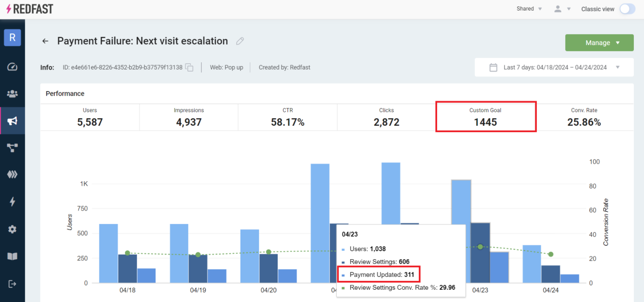644x302 pixels.
Task: Toggle the Classic view switch
Action: pos(627,9)
